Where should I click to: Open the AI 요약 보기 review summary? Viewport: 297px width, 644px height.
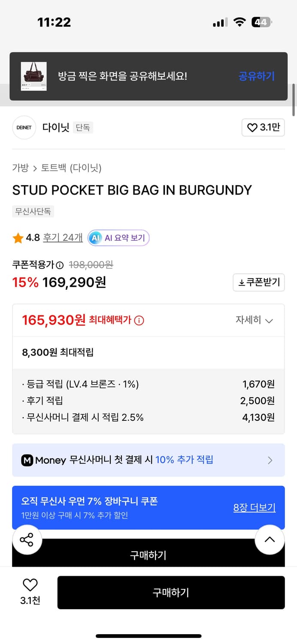(x=118, y=237)
